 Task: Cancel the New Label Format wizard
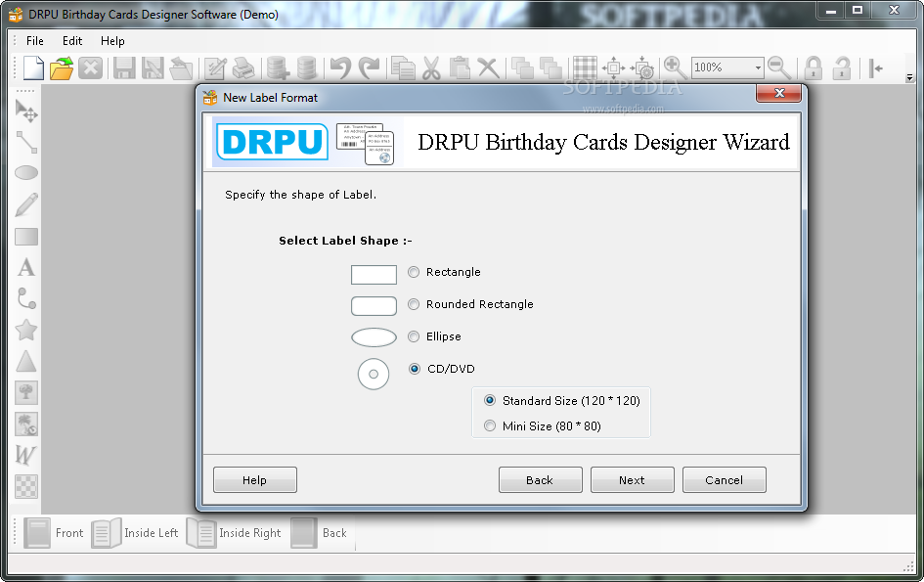click(x=724, y=480)
